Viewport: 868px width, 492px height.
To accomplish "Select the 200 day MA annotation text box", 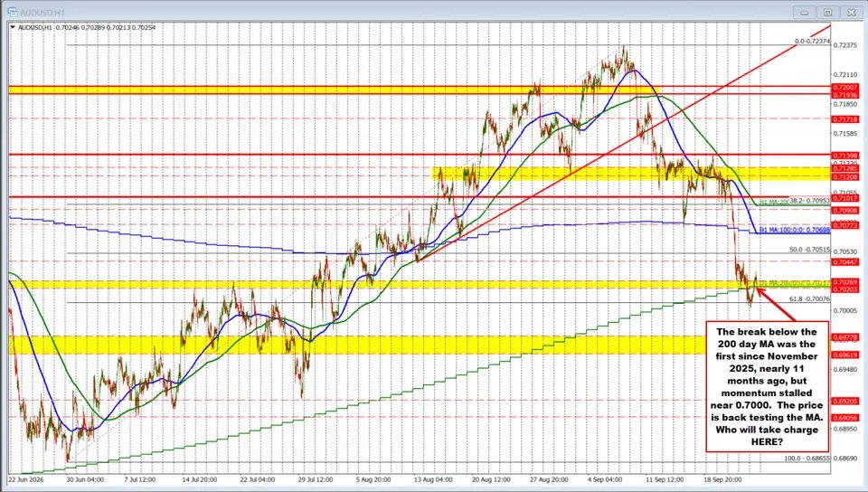I will pyautogui.click(x=767, y=387).
